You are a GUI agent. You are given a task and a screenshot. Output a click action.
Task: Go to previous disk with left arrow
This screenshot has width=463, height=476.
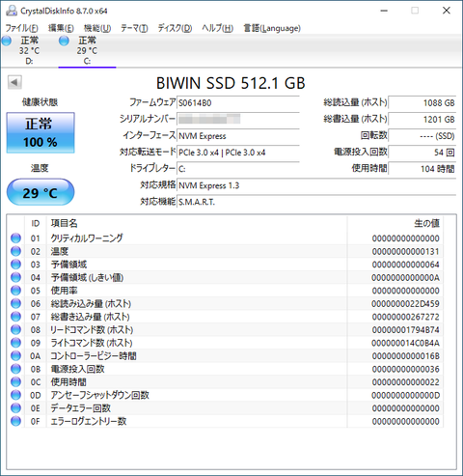pos(14,82)
